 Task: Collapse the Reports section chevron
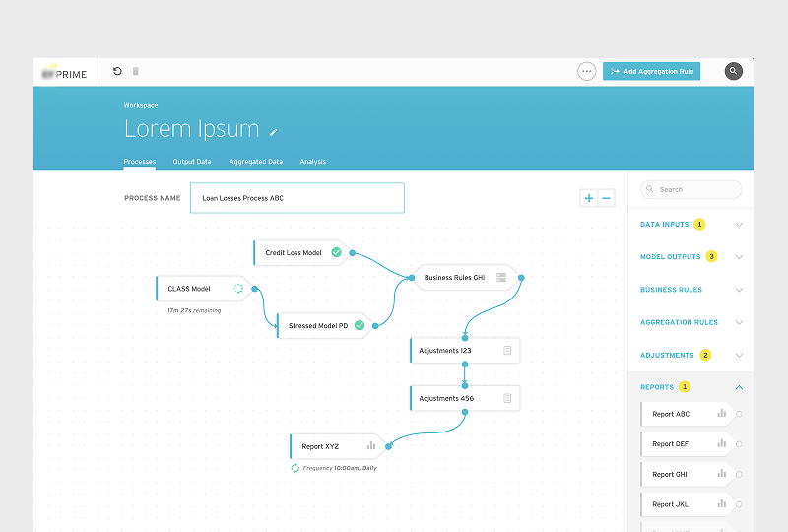[x=739, y=387]
